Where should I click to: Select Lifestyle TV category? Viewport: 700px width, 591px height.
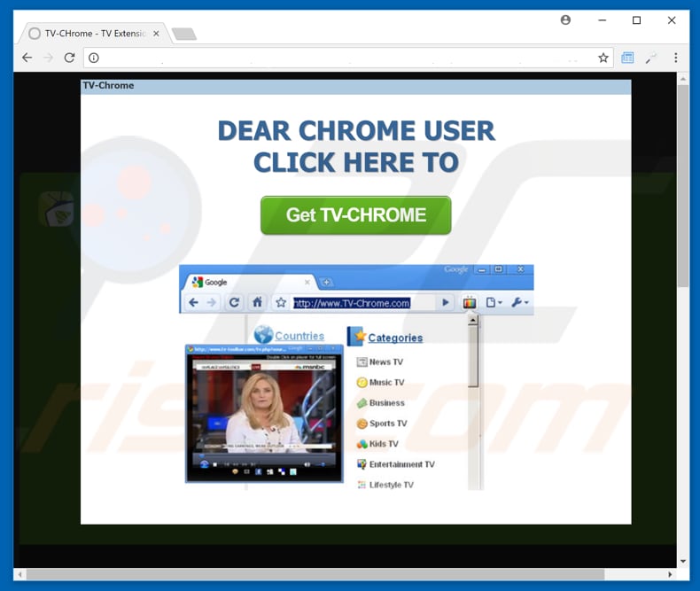click(391, 485)
